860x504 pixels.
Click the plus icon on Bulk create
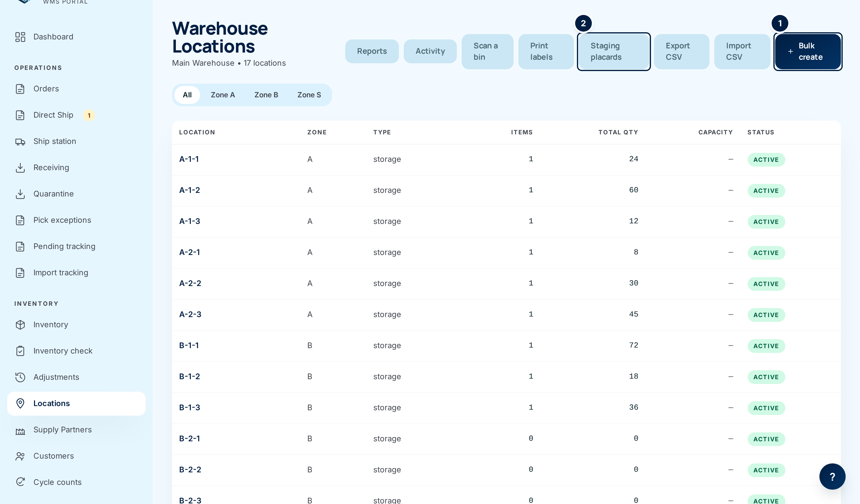(790, 52)
